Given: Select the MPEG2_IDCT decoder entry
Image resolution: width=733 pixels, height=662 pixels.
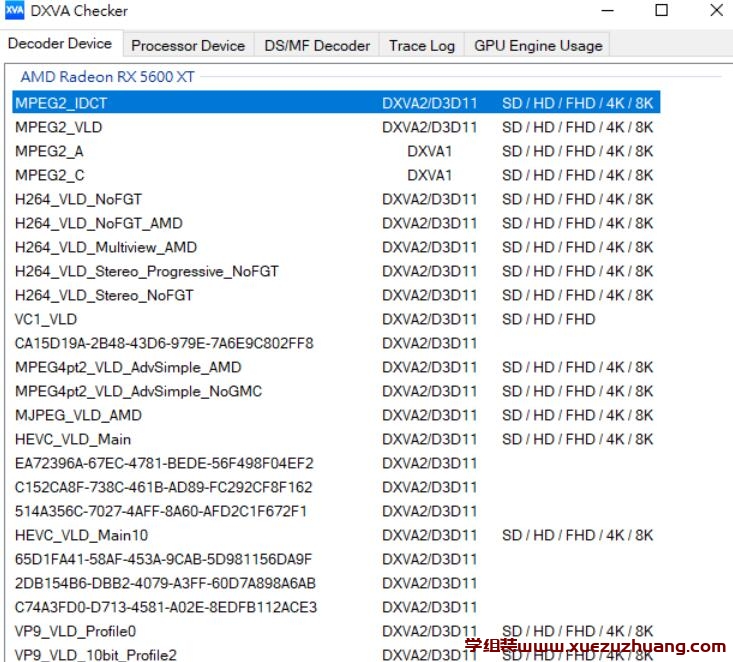Looking at the screenshot, I should 61,103.
